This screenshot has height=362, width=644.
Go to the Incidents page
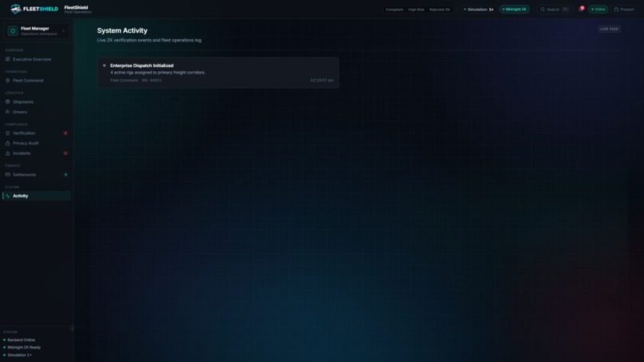[37, 153]
